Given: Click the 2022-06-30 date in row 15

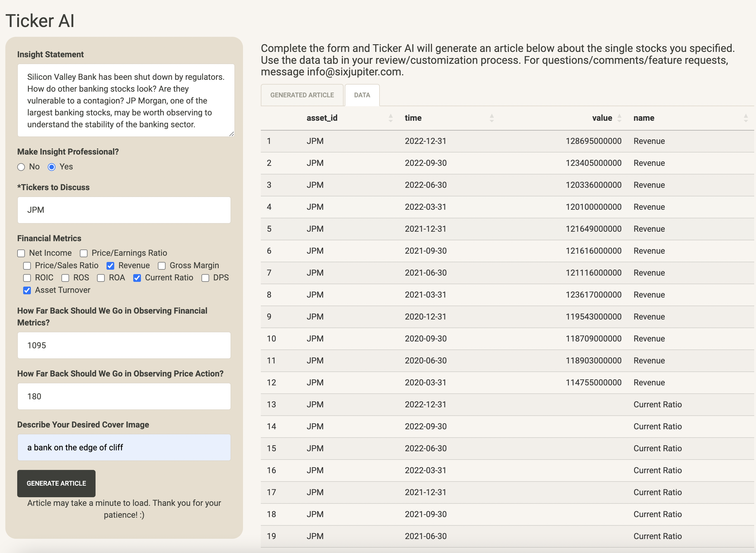Looking at the screenshot, I should (x=425, y=448).
